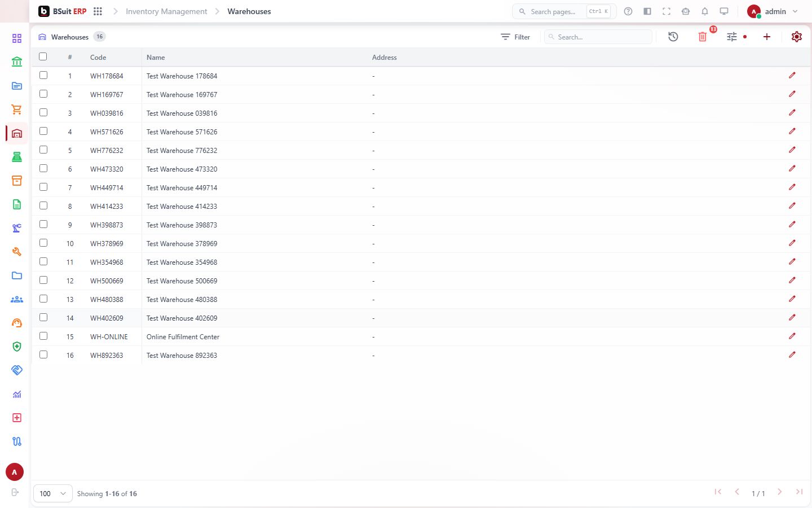Select the WH776232 row checkbox

point(43,150)
